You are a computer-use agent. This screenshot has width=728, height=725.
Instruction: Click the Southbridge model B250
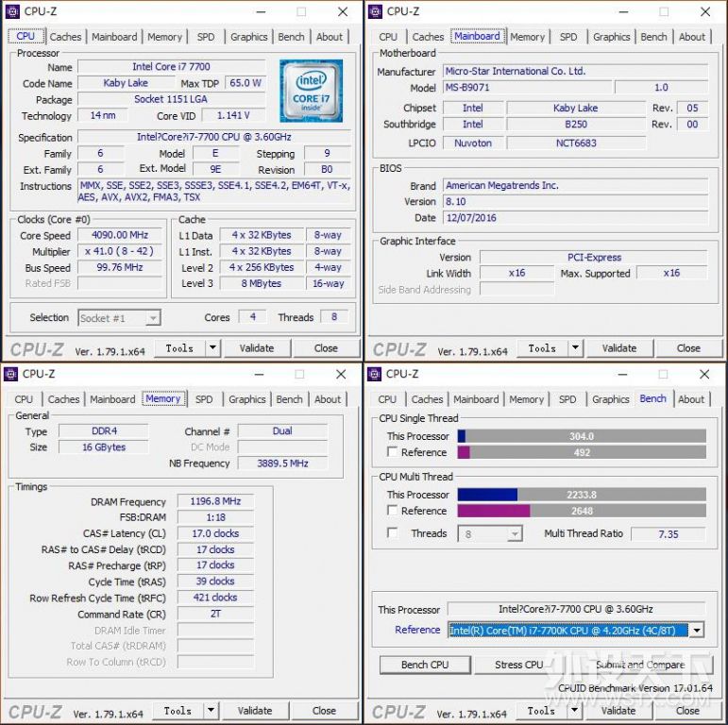tap(576, 124)
